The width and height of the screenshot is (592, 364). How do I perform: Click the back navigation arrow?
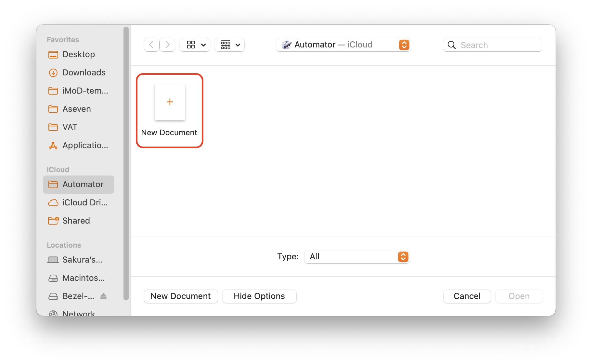click(151, 45)
